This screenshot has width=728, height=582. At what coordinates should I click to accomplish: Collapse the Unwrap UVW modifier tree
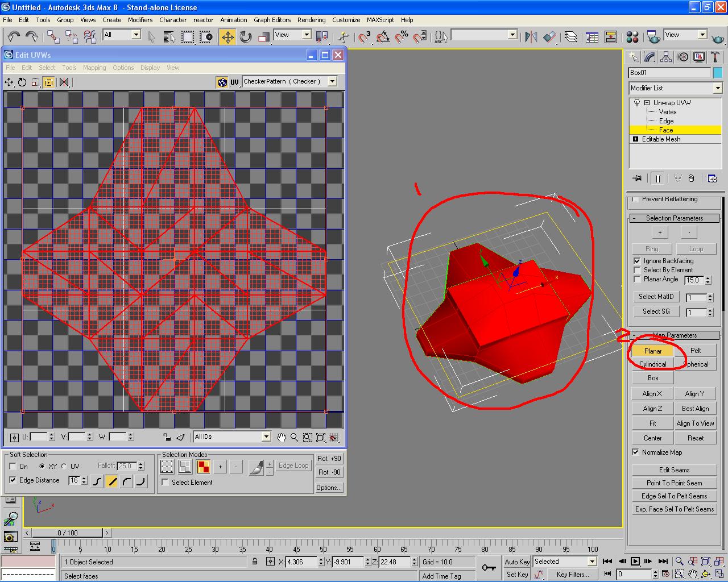click(x=647, y=103)
